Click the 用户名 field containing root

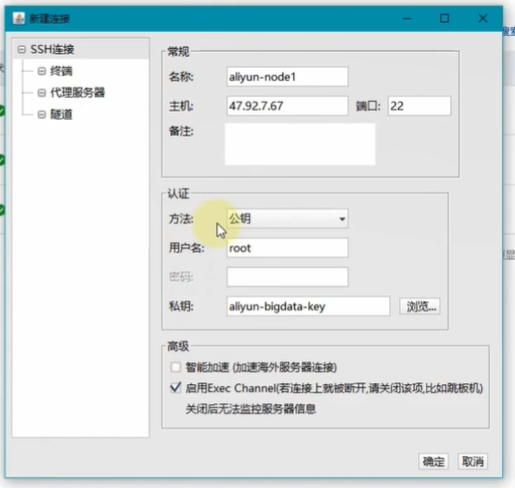[287, 248]
